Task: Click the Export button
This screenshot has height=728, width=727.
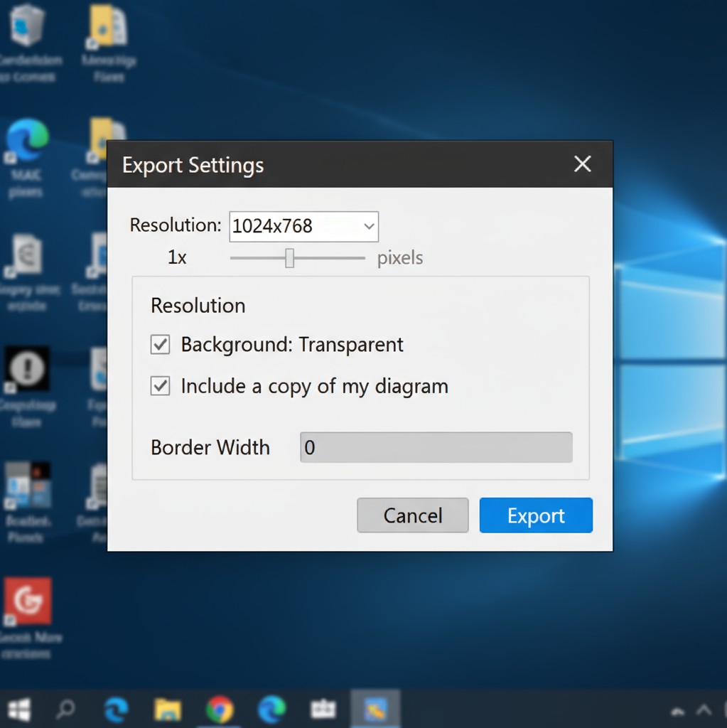Action: pos(536,515)
